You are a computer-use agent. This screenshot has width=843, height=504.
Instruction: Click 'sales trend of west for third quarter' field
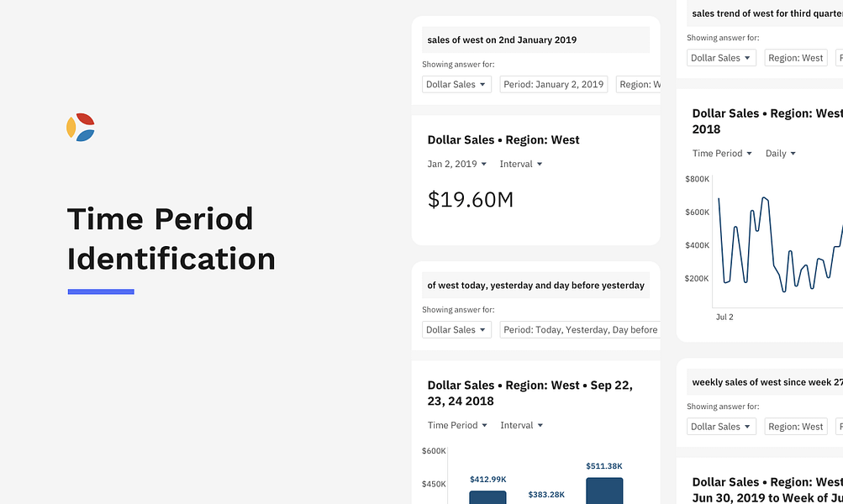point(765,13)
